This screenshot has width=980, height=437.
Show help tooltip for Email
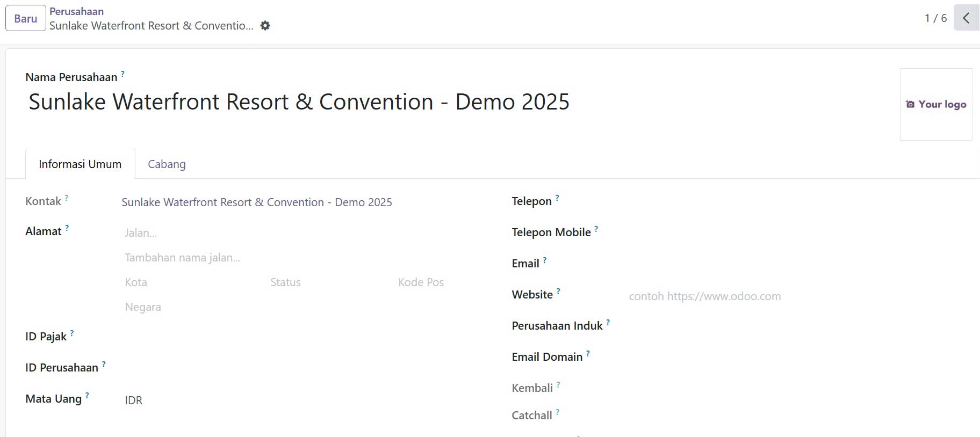tap(545, 260)
